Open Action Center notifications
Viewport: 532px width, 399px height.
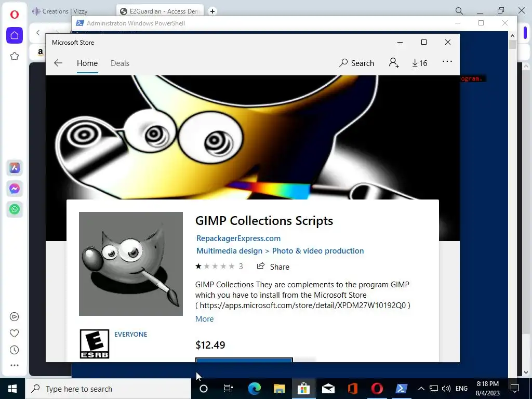(515, 389)
